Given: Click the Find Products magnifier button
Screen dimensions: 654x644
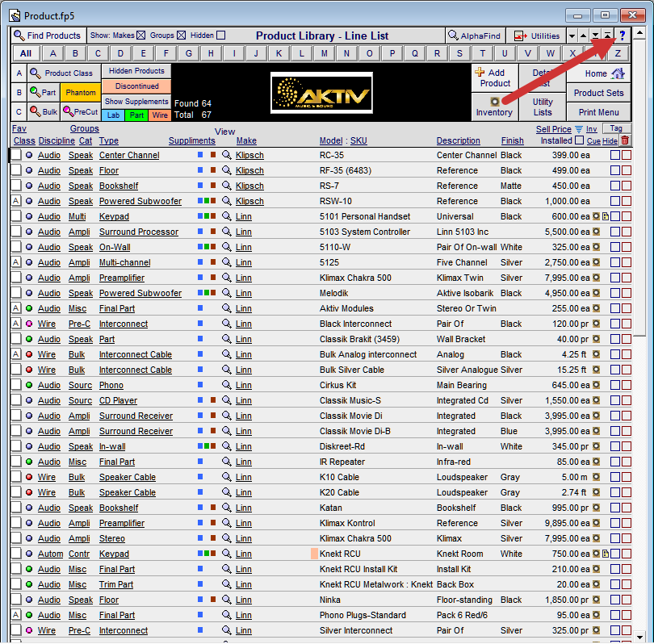Looking at the screenshot, I should pos(48,36).
